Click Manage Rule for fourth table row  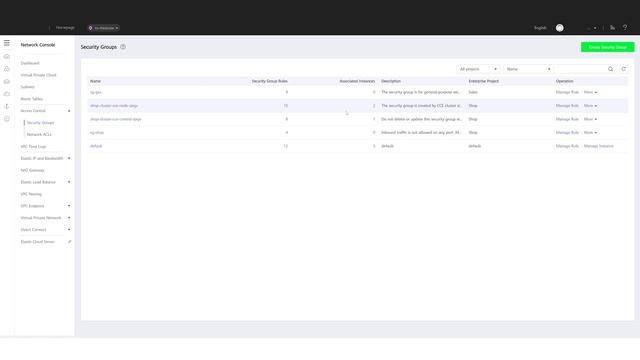567,133
